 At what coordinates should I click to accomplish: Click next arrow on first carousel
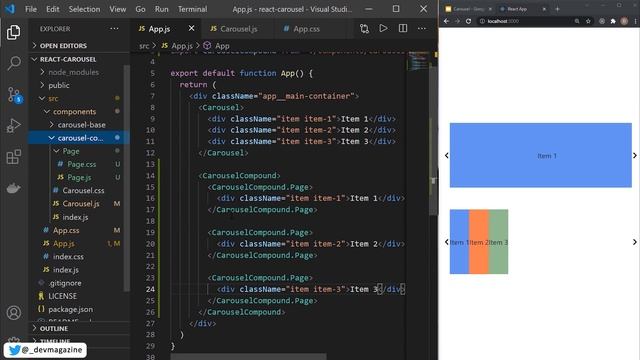pyautogui.click(x=635, y=155)
